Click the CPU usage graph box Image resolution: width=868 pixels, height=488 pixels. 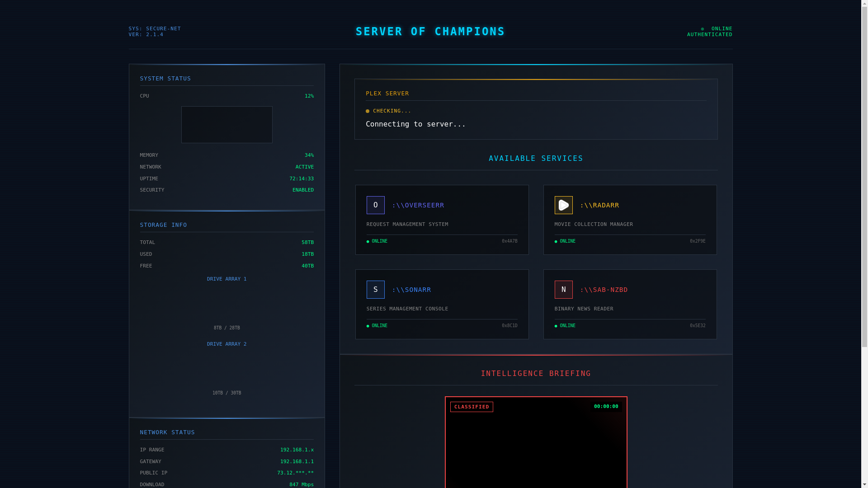pos(226,125)
